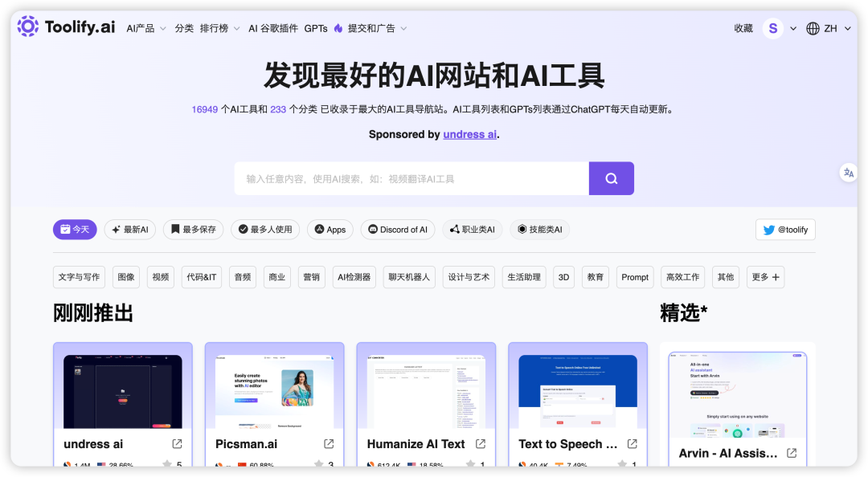Choose the 教育 category
The width and height of the screenshot is (868, 477).
coord(596,277)
